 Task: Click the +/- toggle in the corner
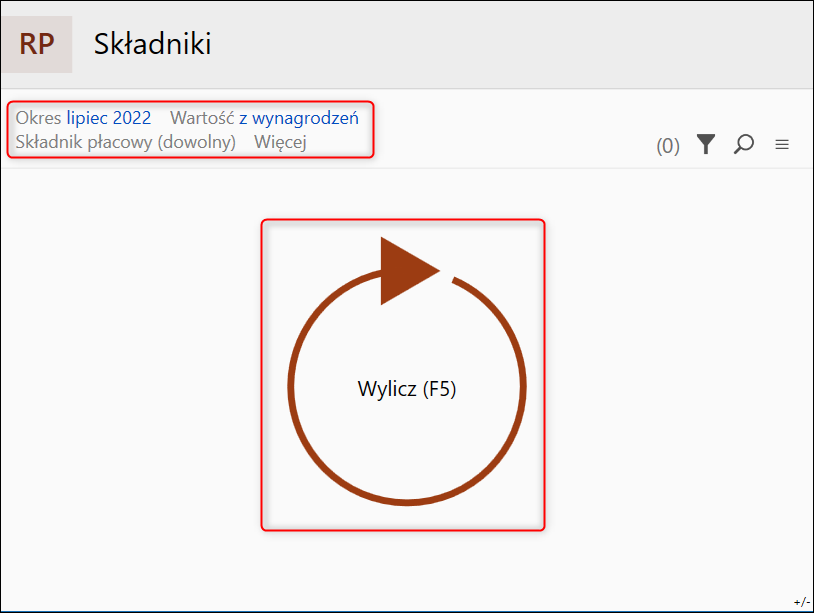(x=802, y=602)
